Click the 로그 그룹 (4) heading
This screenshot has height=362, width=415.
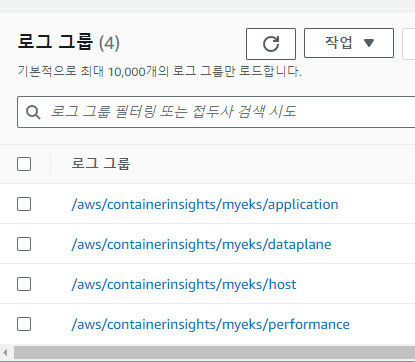click(68, 42)
